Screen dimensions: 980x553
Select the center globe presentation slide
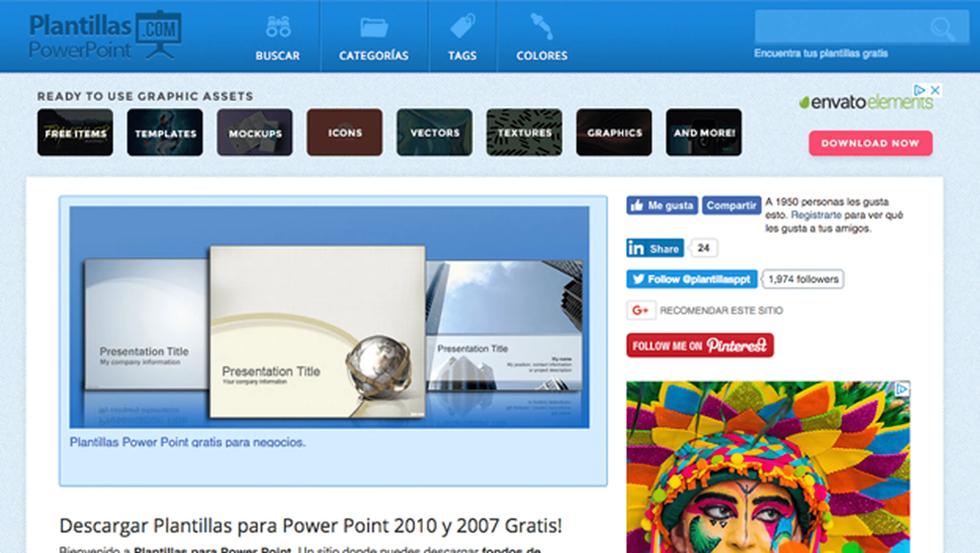coord(318,332)
